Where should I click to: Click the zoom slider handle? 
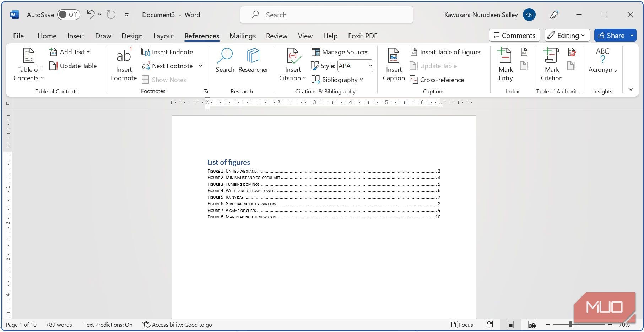pos(570,325)
